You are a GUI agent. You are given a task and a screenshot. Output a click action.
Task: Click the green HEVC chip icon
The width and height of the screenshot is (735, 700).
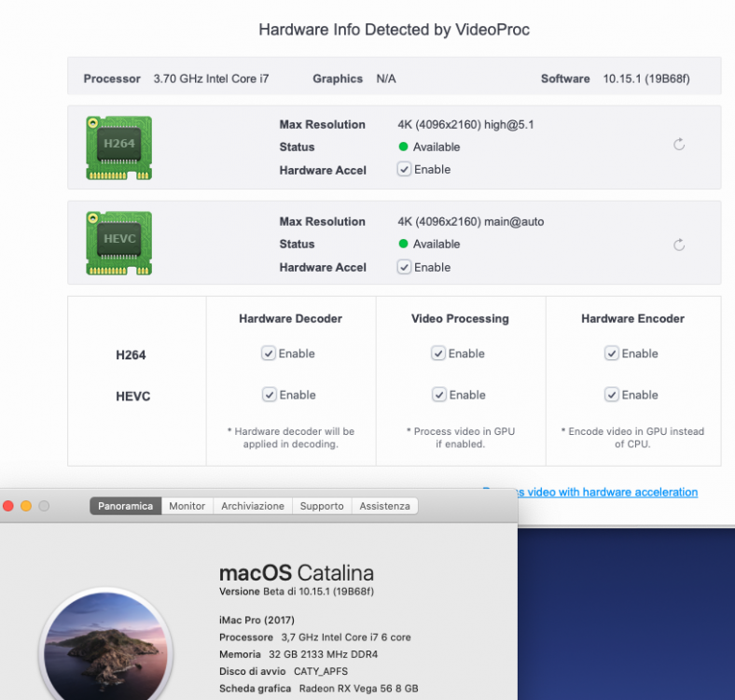[x=119, y=243]
